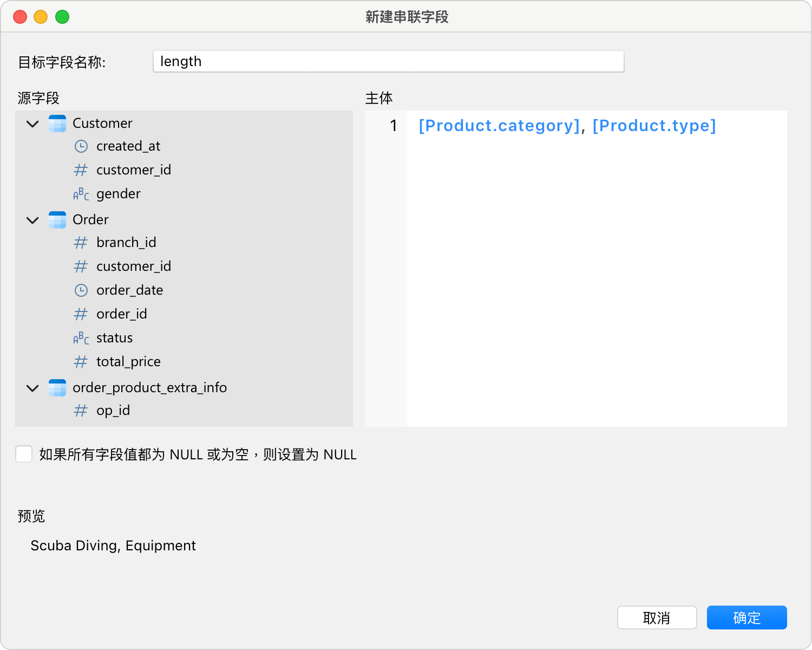
Task: Click line number 1 in the editor gutter
Action: click(x=394, y=126)
